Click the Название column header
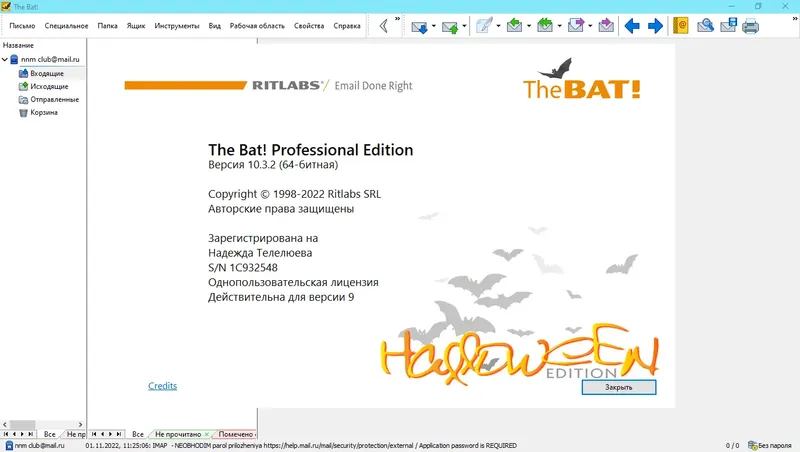 click(18, 45)
